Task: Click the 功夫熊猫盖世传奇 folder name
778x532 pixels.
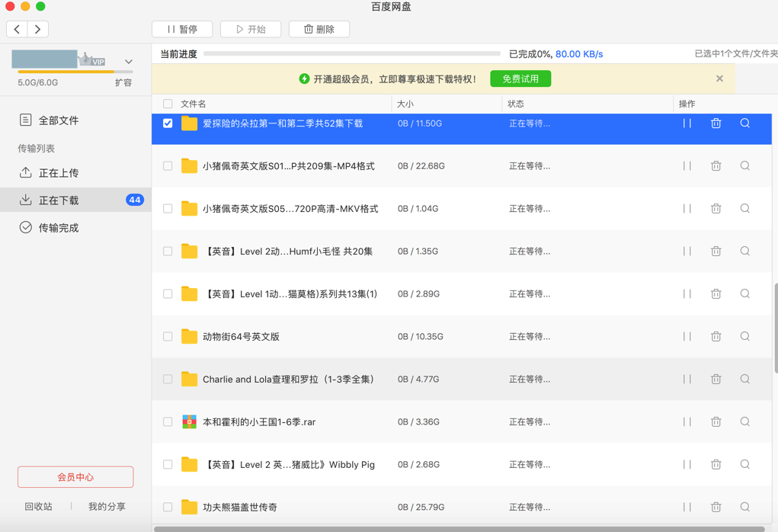Action: tap(240, 507)
